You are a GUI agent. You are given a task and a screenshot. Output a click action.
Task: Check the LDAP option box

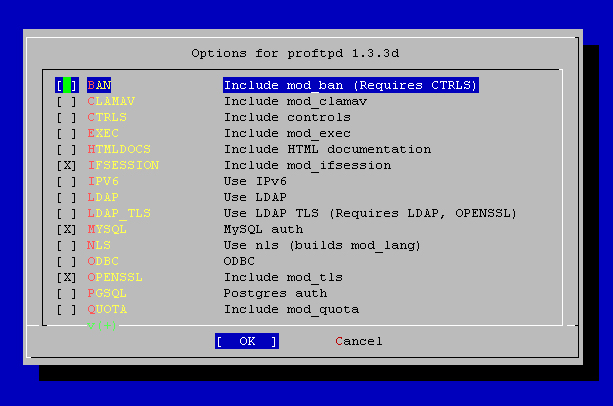[x=67, y=198]
